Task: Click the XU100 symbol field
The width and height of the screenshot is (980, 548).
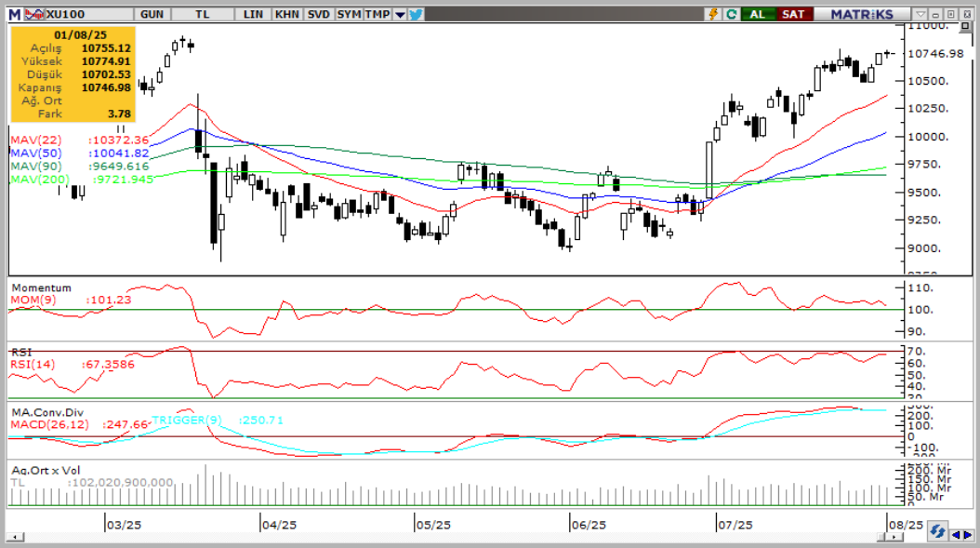Action: point(87,14)
